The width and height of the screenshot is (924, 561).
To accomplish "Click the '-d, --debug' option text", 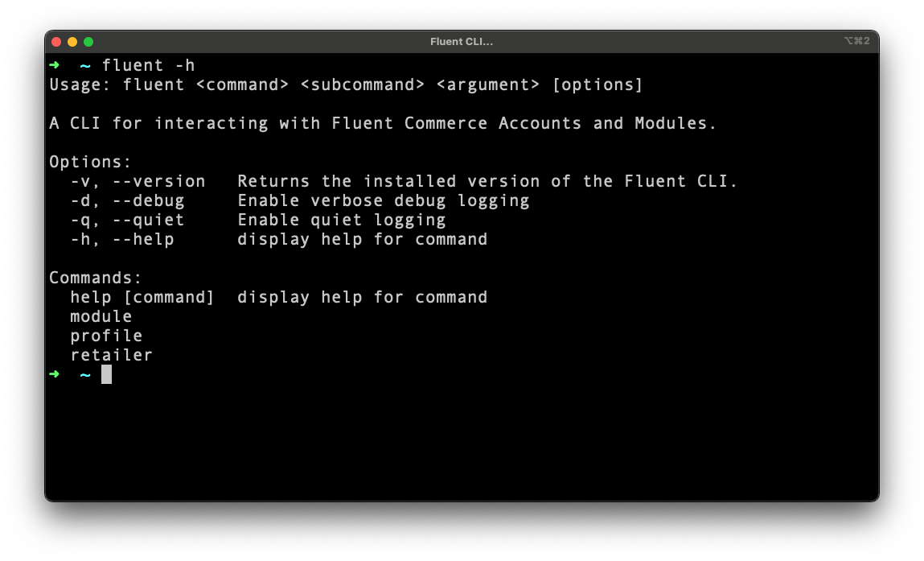I will [x=127, y=200].
